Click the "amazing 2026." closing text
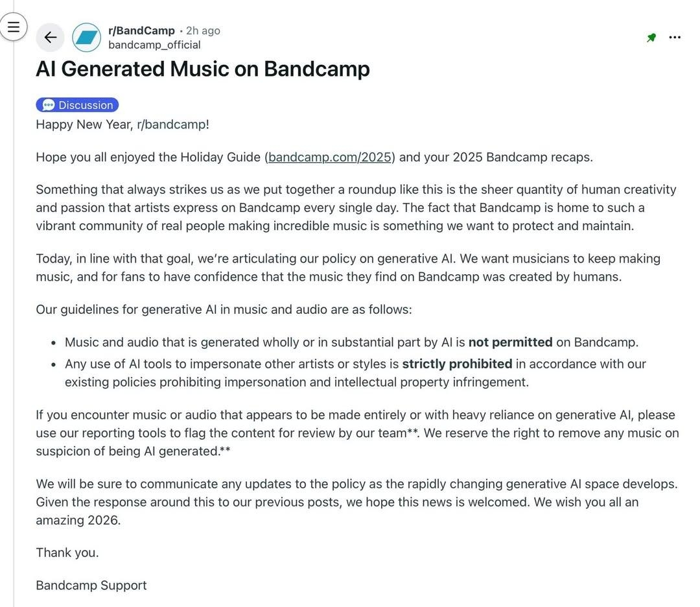Screen dimensions: 700x607 (x=78, y=520)
